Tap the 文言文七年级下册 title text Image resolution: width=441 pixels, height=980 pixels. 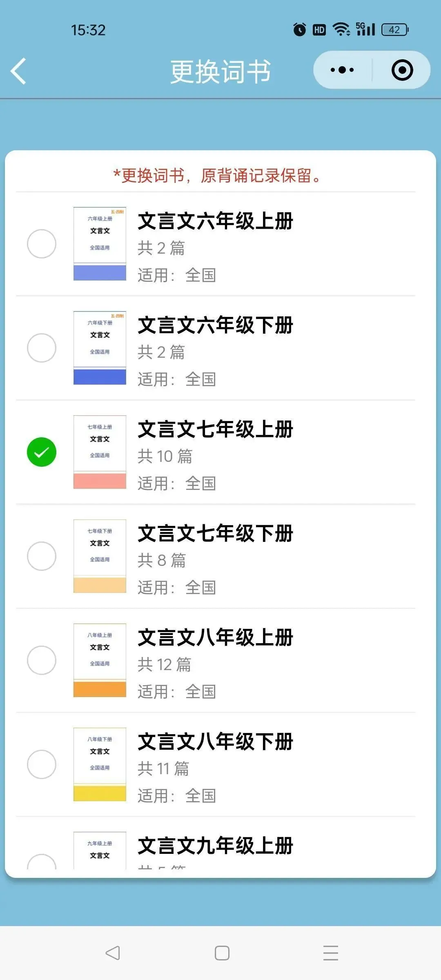coord(215,534)
